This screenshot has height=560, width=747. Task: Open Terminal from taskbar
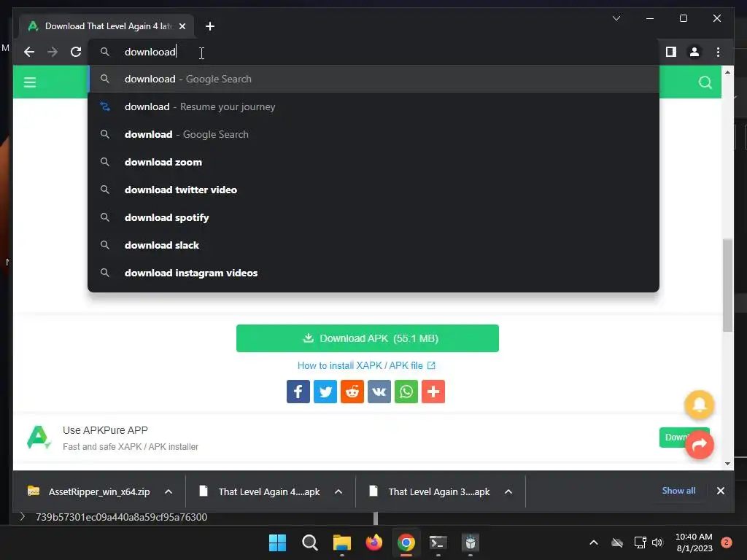pyautogui.click(x=438, y=542)
